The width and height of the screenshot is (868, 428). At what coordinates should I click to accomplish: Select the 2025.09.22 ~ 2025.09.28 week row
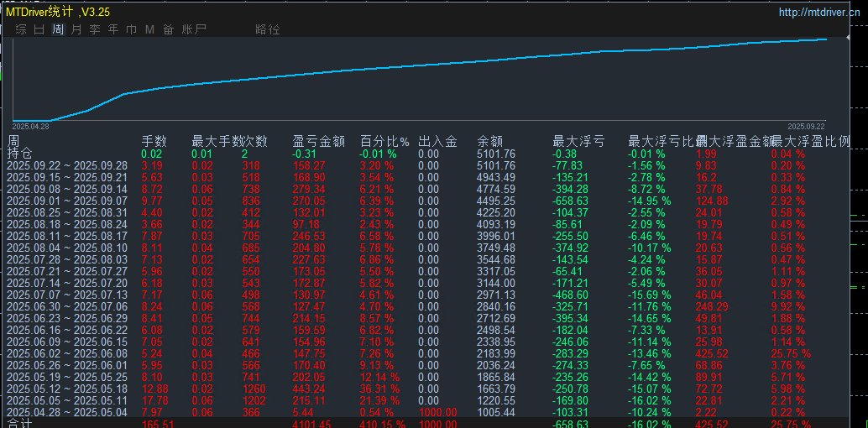click(67, 166)
